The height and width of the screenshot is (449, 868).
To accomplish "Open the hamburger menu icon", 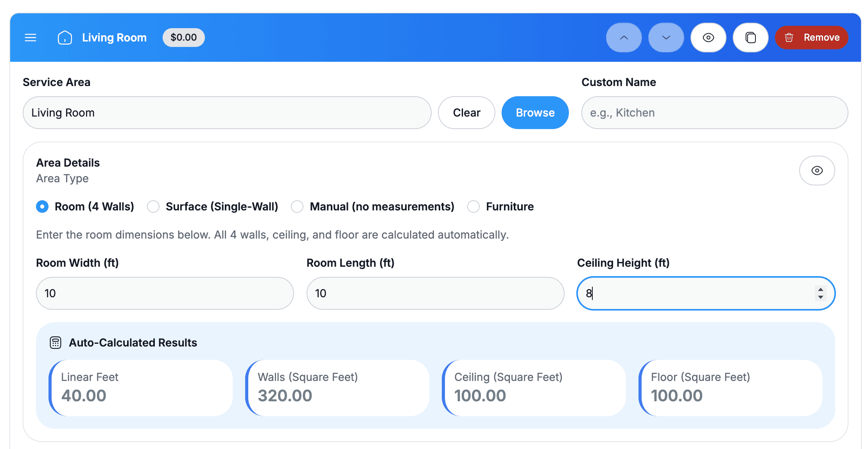I will 30,38.
